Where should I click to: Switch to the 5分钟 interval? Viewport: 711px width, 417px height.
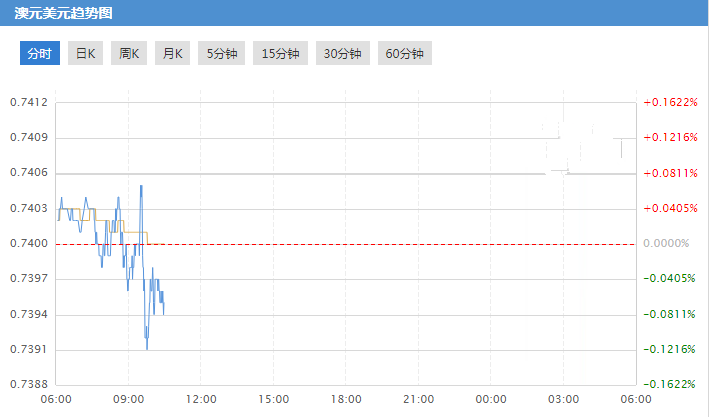click(222, 54)
